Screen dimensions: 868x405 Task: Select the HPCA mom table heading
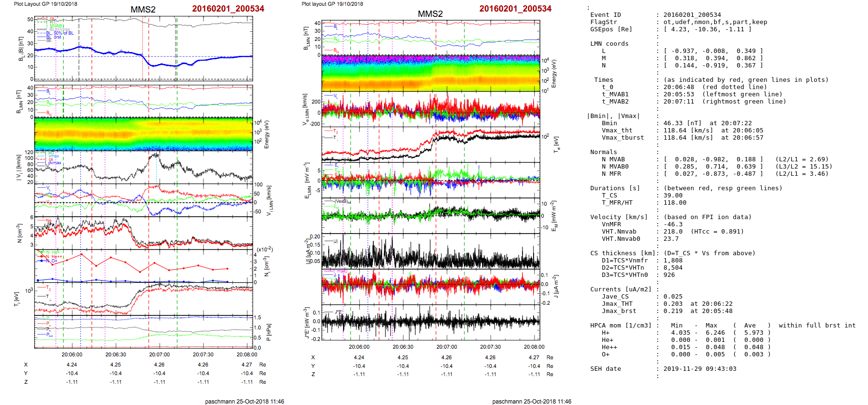pyautogui.click(x=621, y=326)
